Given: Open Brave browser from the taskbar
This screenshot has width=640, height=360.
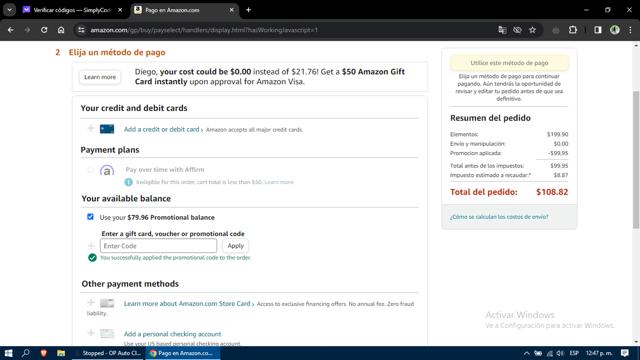Looking at the screenshot, I should point(43,353).
